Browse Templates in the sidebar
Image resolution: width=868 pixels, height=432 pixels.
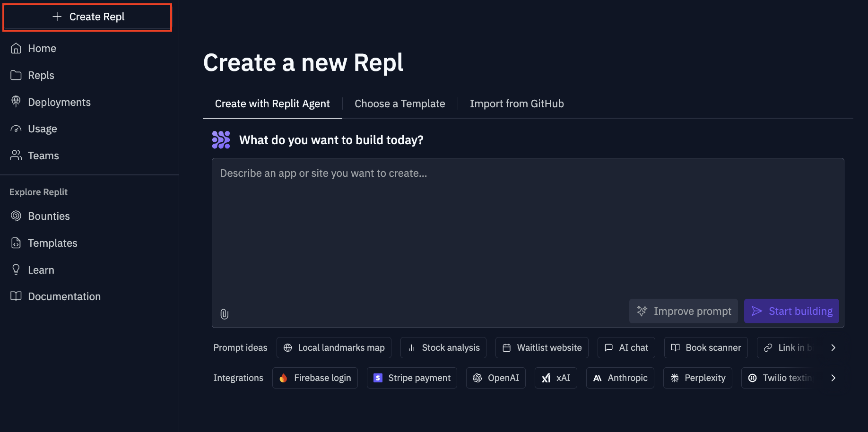tap(52, 243)
